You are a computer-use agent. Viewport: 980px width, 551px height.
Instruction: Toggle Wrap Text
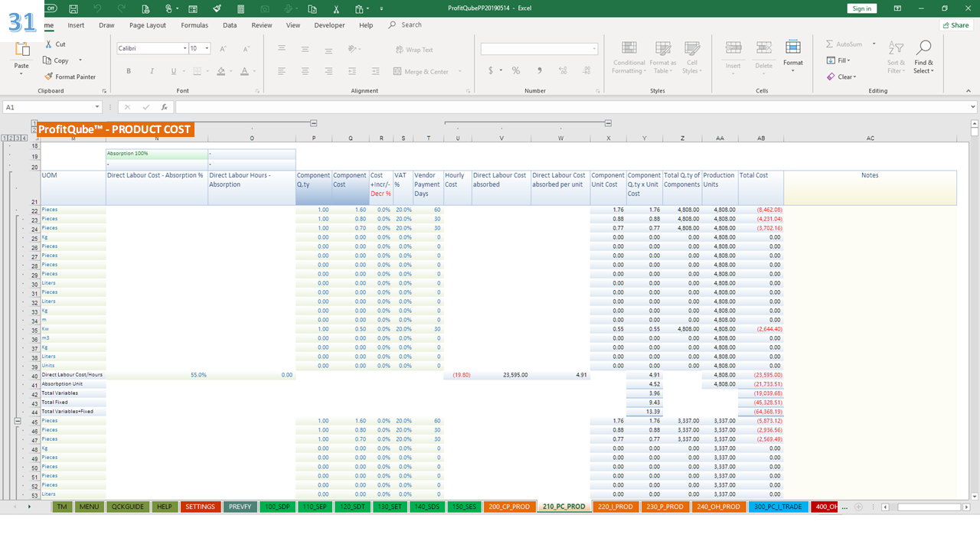pyautogui.click(x=414, y=50)
